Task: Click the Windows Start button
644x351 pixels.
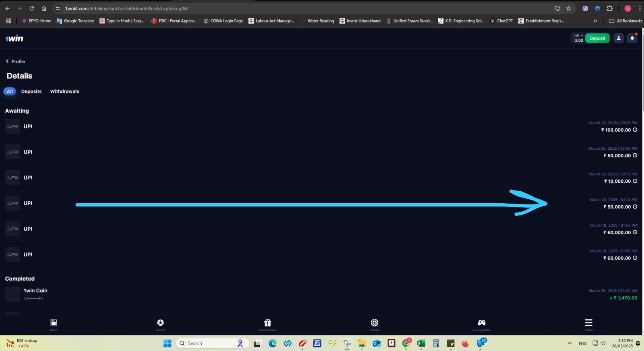Action: [167, 343]
